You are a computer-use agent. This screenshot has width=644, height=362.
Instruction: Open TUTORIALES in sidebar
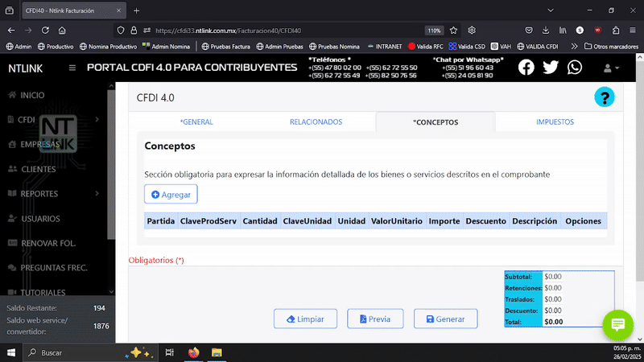click(37, 292)
